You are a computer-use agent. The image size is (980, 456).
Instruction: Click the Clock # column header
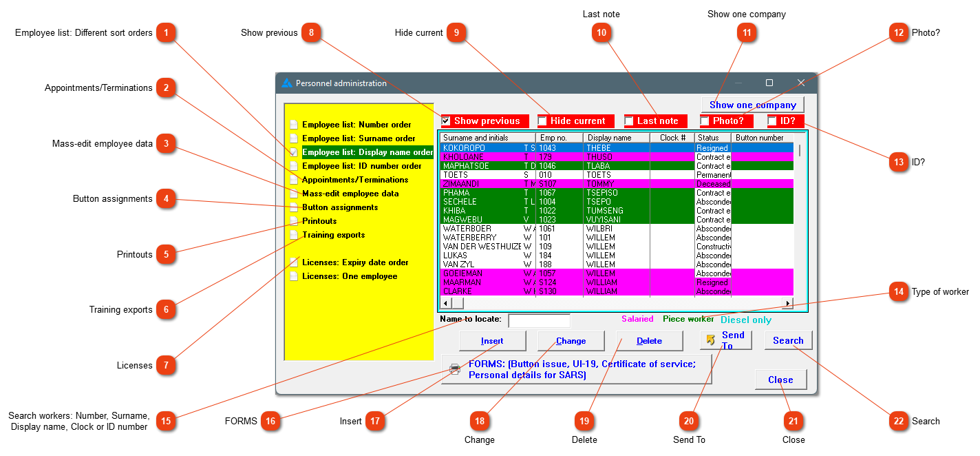[672, 138]
